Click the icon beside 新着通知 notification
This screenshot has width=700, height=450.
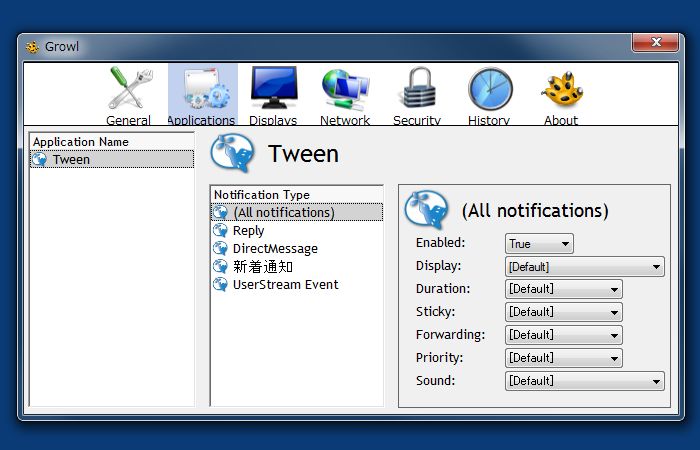tap(220, 267)
